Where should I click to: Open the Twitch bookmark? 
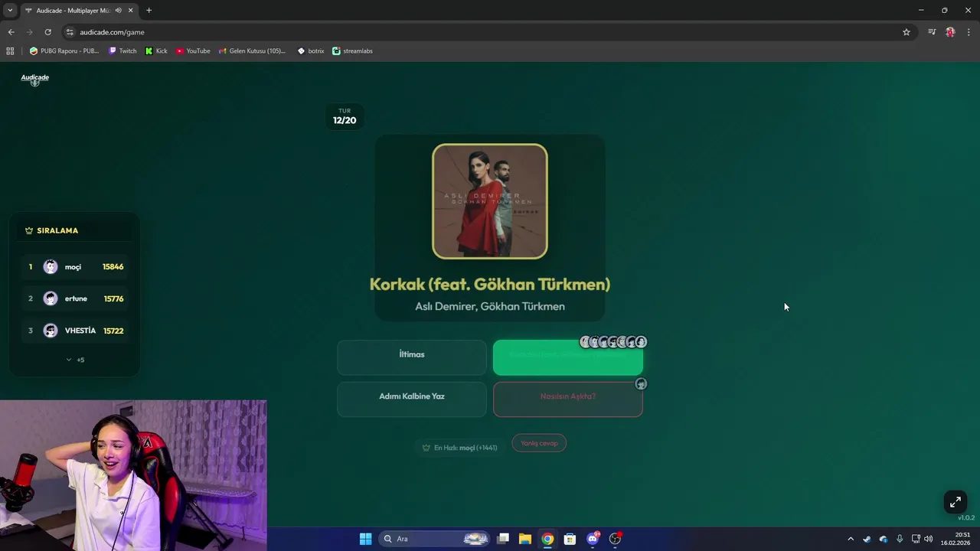point(122,51)
